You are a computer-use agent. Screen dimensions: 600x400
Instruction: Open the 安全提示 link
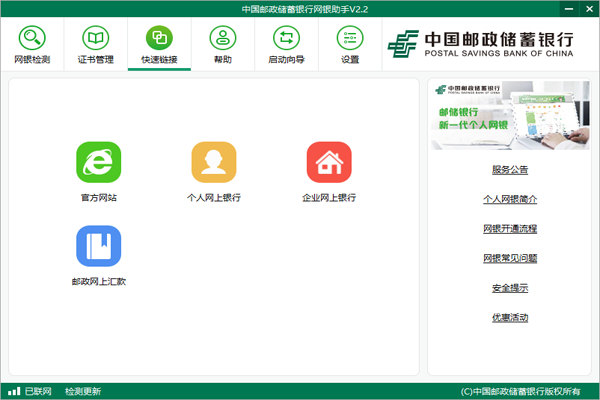509,288
